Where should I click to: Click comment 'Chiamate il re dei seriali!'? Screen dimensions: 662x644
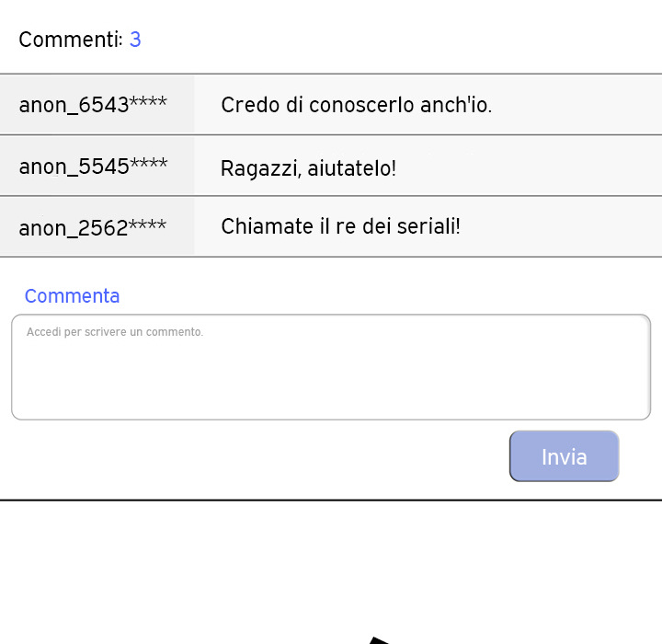(x=340, y=226)
